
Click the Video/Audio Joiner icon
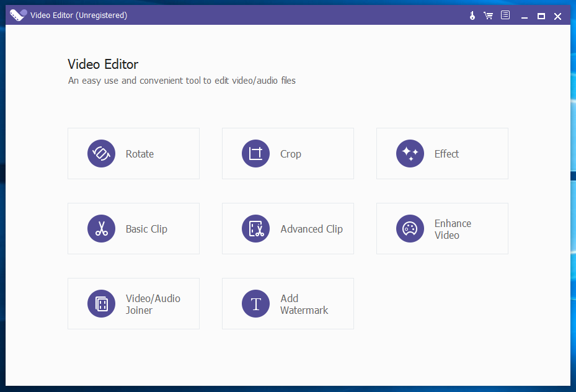click(101, 303)
